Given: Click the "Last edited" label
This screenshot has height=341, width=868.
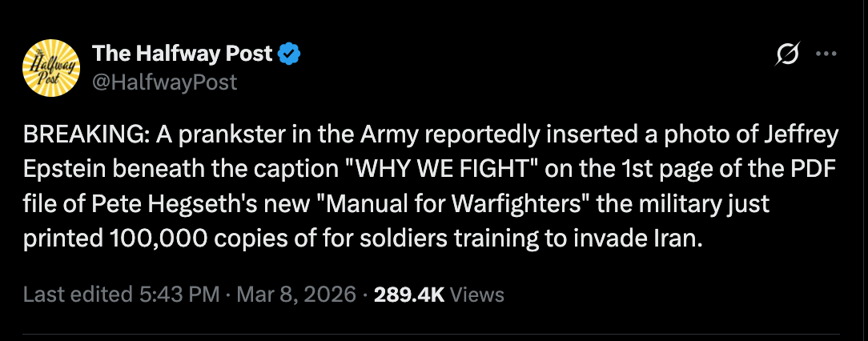Looking at the screenshot, I should [76, 295].
